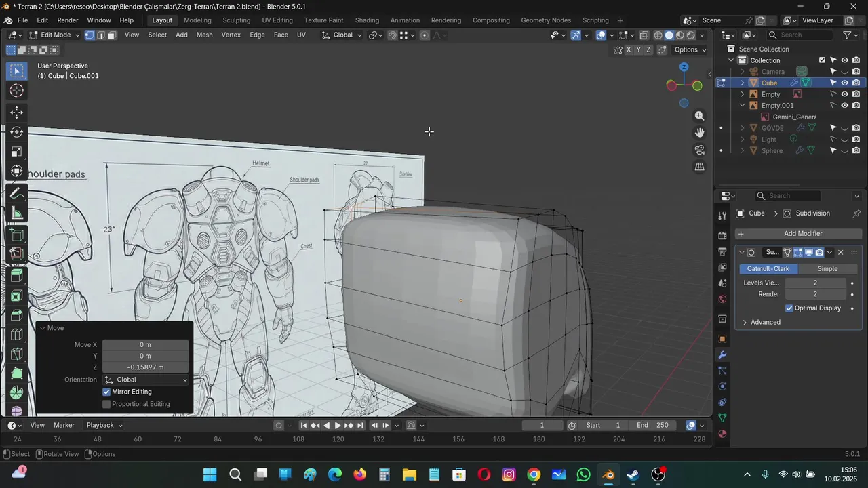Jump to the timeline end frame
The image size is (868, 488).
[x=360, y=426]
